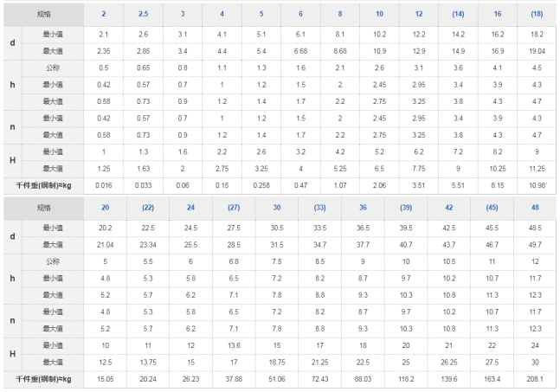The image size is (560, 392).
Task: Select the (14) specification column header
Action: 459,15
